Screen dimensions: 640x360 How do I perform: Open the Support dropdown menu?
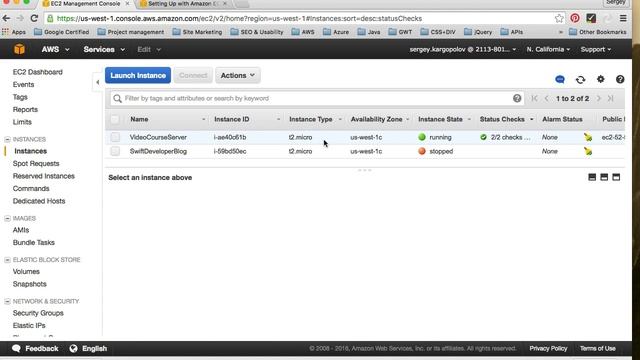(596, 49)
